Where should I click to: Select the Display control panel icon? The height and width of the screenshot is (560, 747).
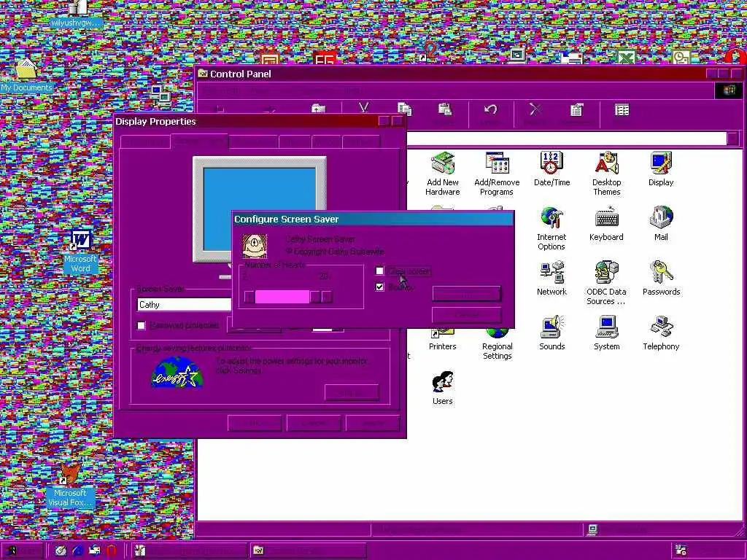(661, 169)
